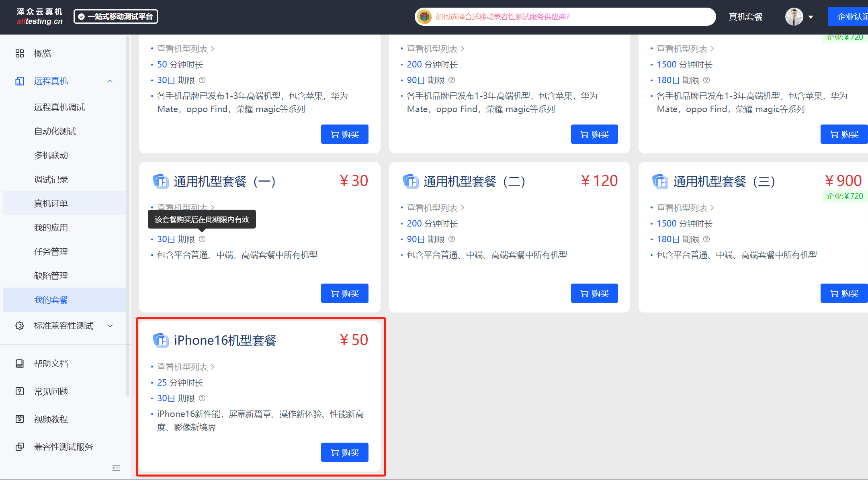Go to 自动化测试 menu item
This screenshot has width=868, height=480.
pyautogui.click(x=55, y=131)
